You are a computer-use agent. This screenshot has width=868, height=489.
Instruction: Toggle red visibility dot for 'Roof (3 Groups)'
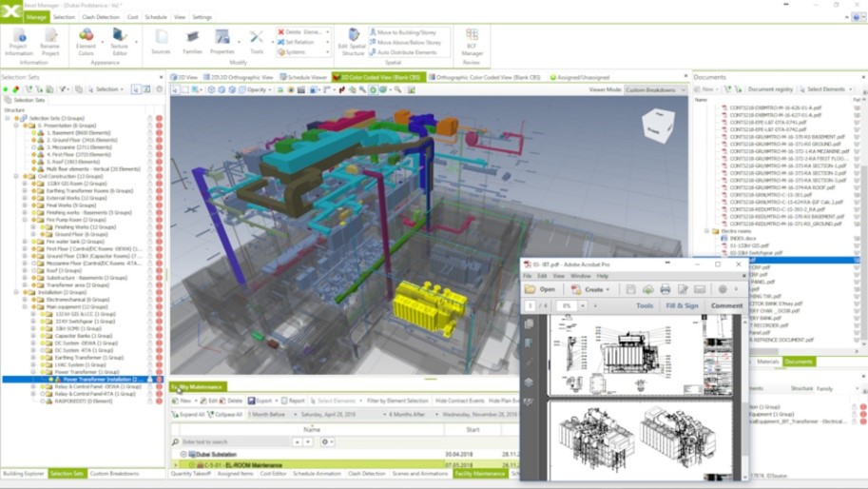click(160, 271)
